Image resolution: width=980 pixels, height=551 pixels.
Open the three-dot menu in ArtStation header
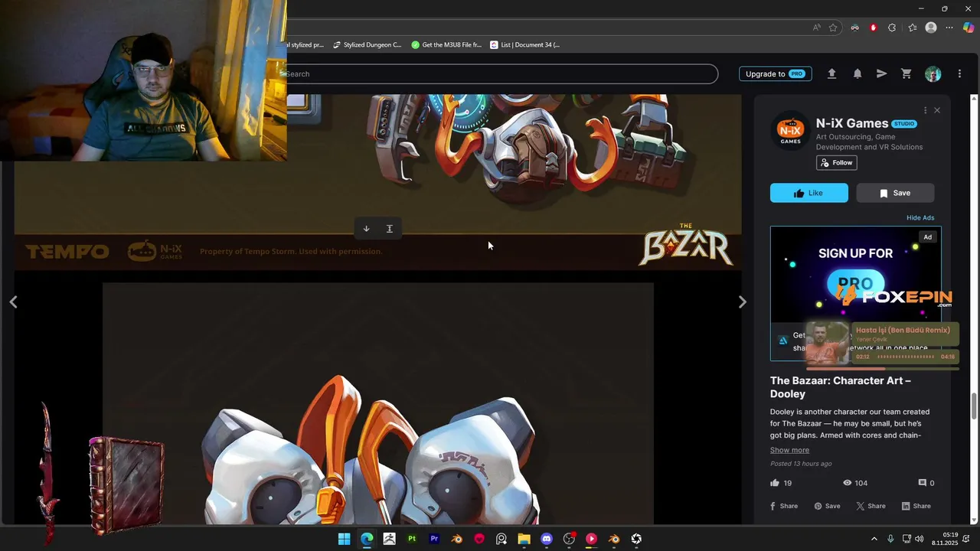pyautogui.click(x=959, y=73)
